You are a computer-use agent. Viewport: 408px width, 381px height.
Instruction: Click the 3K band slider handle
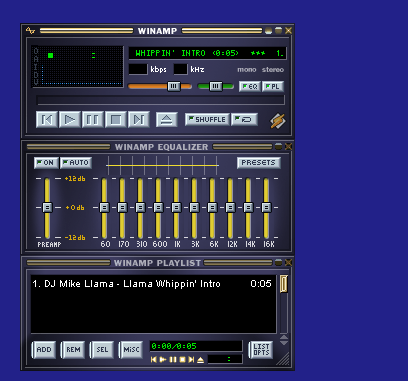194,208
